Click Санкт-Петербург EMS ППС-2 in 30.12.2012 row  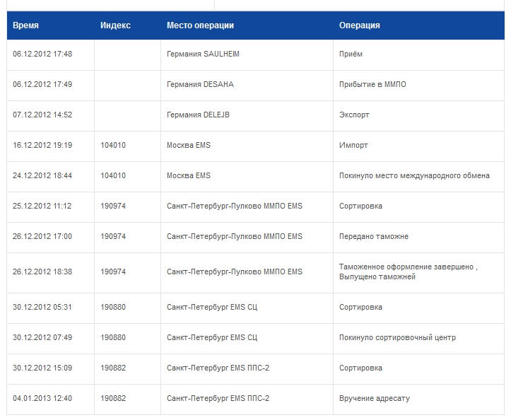(x=218, y=368)
